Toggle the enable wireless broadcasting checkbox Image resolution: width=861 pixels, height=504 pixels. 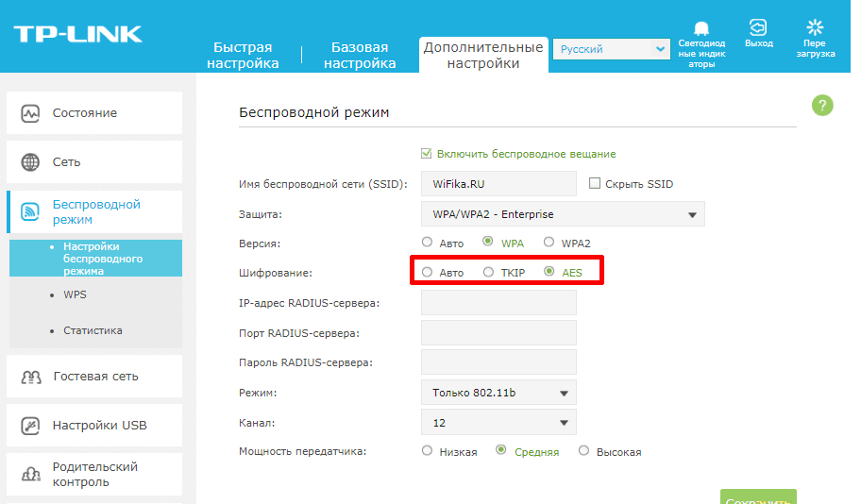[x=427, y=154]
